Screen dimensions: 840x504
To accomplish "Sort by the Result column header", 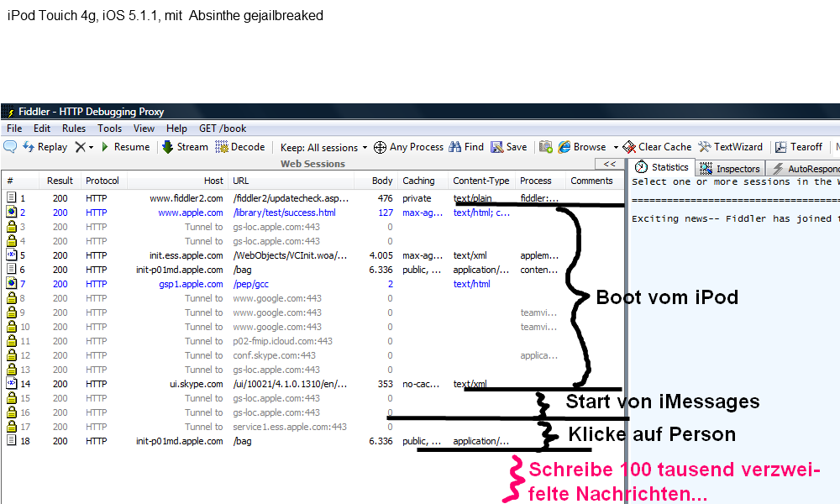I will [60, 181].
